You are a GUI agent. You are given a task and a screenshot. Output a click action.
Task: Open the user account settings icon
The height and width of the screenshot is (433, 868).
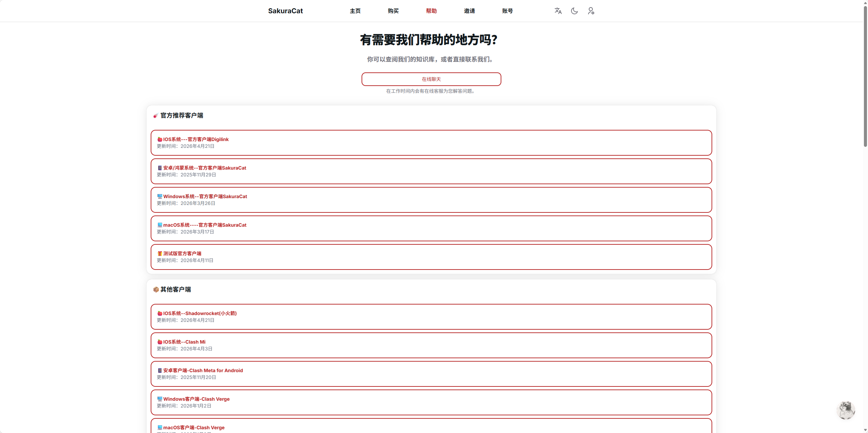(591, 11)
